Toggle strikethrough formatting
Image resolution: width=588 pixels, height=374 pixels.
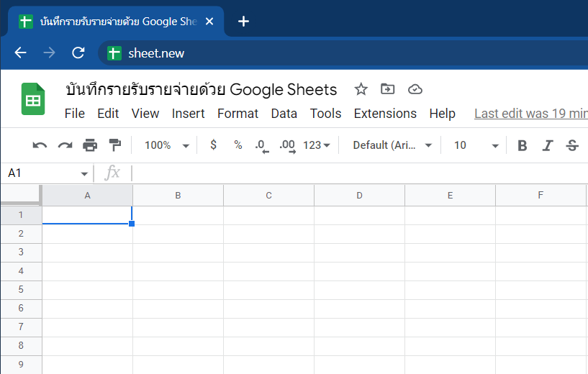572,145
